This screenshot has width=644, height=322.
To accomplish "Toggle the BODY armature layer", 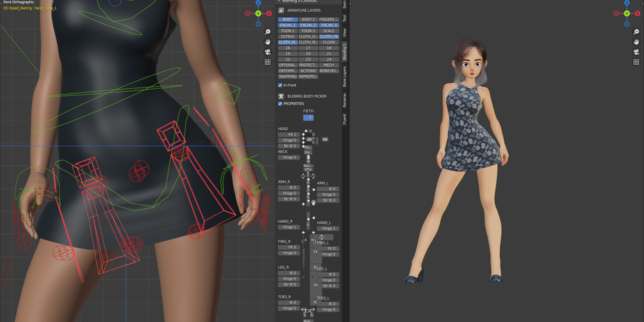I will coord(288,19).
